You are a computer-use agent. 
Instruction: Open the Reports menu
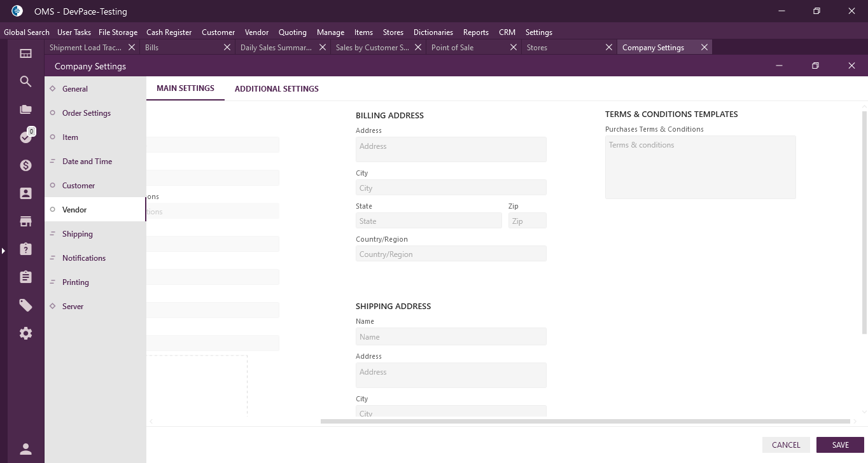pyautogui.click(x=475, y=32)
